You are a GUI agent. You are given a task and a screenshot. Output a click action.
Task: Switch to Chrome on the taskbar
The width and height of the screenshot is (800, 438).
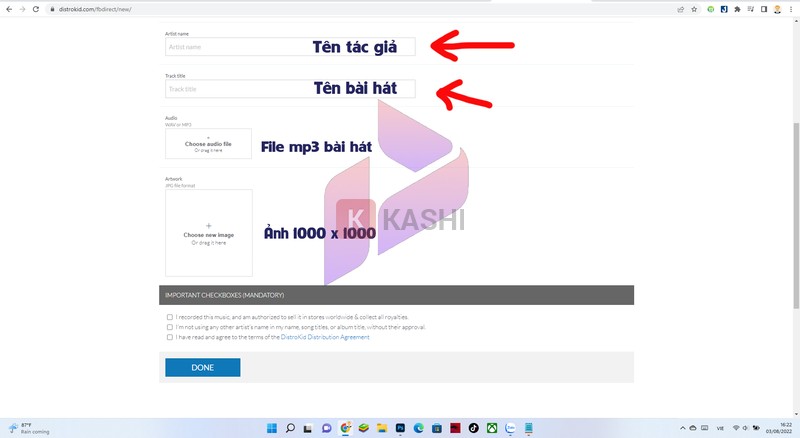coord(345,428)
